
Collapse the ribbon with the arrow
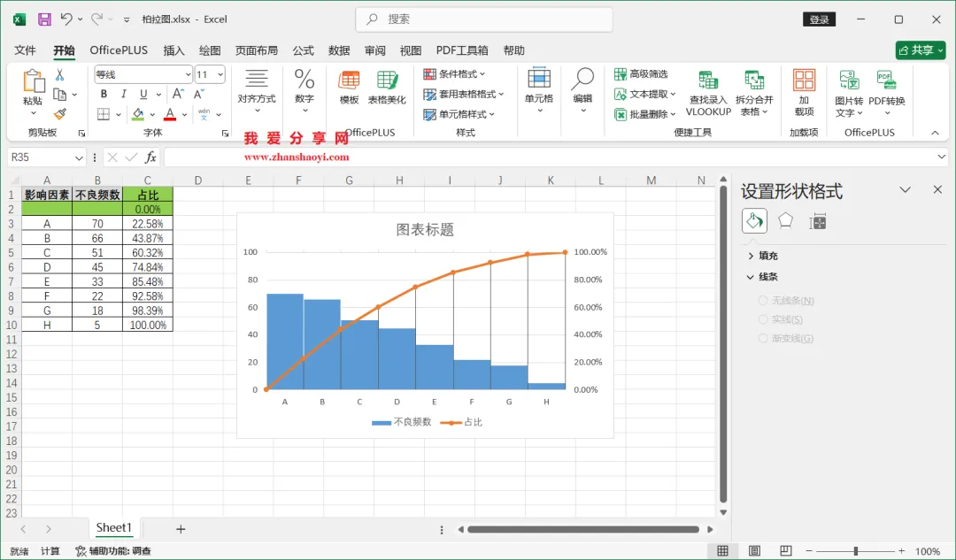935,132
